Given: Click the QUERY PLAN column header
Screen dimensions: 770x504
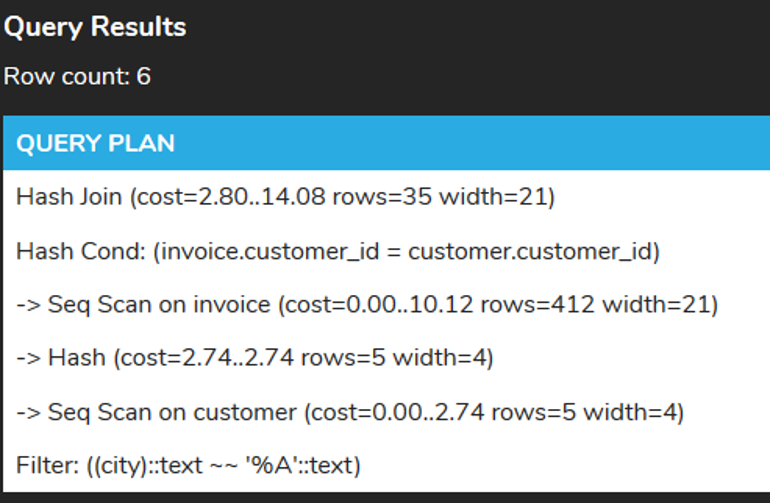Looking at the screenshot, I should coord(95,143).
